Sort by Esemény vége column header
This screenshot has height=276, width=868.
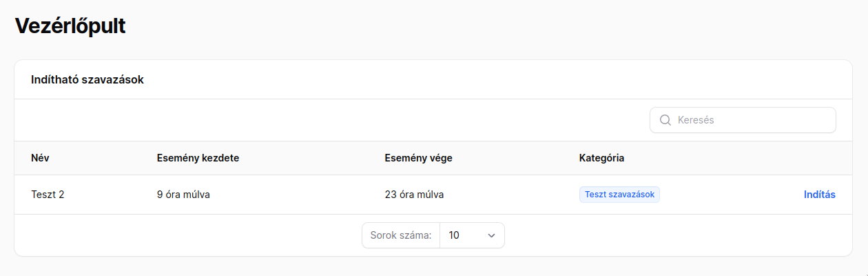418,158
